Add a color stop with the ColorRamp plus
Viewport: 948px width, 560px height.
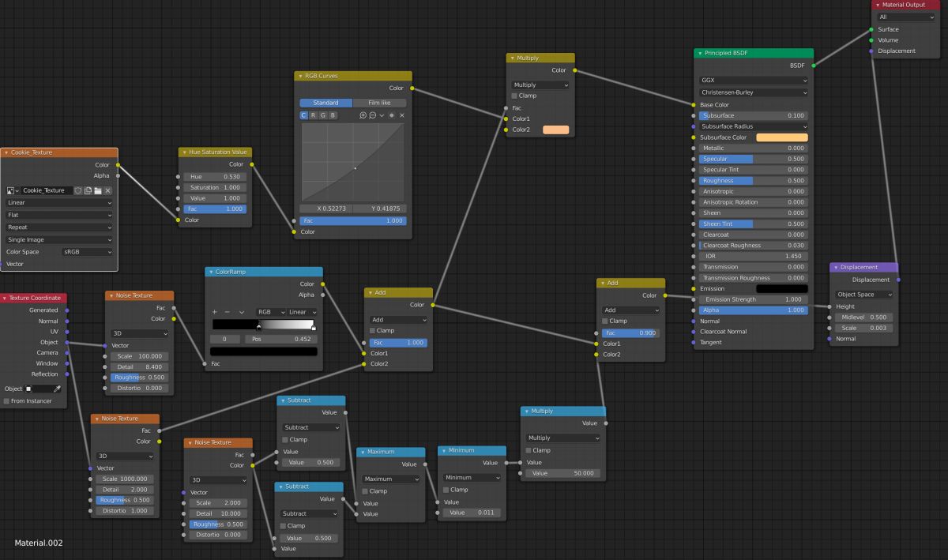click(x=215, y=312)
